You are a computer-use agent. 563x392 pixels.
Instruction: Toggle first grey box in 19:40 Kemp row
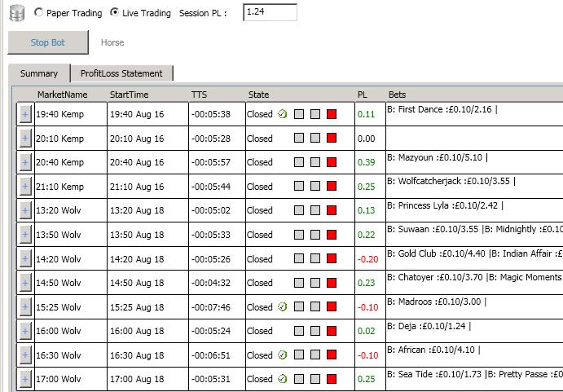tap(299, 114)
